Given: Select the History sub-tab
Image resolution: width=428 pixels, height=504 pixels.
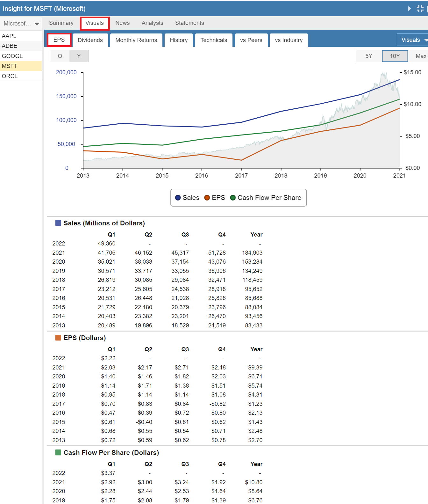Looking at the screenshot, I should tap(179, 40).
